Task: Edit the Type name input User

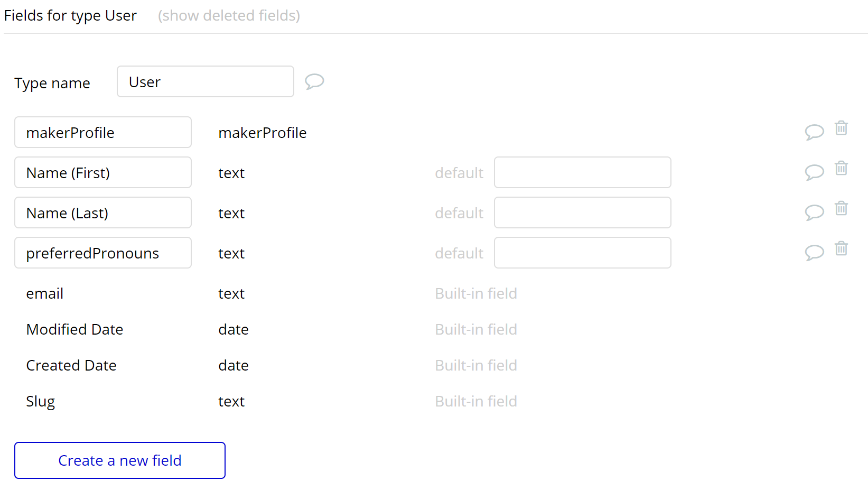Action: click(206, 81)
